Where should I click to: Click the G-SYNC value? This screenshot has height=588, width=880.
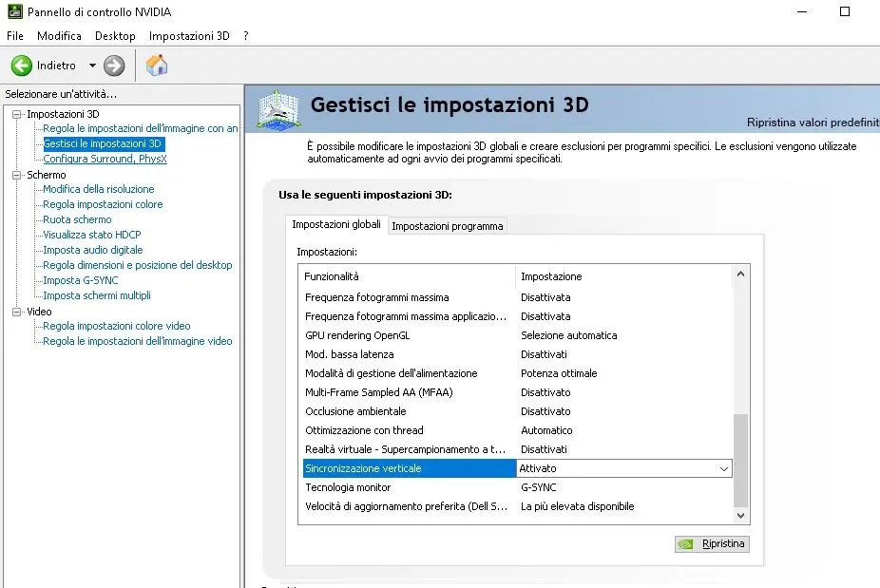pos(538,487)
